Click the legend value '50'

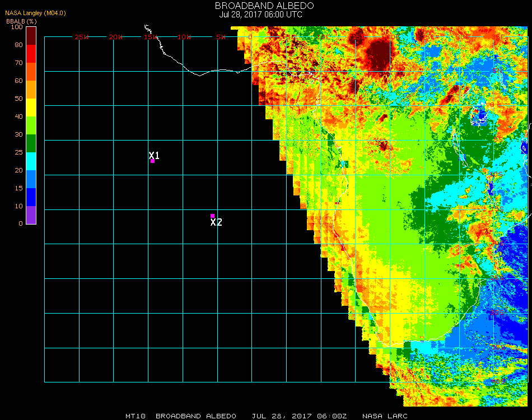click(x=18, y=99)
